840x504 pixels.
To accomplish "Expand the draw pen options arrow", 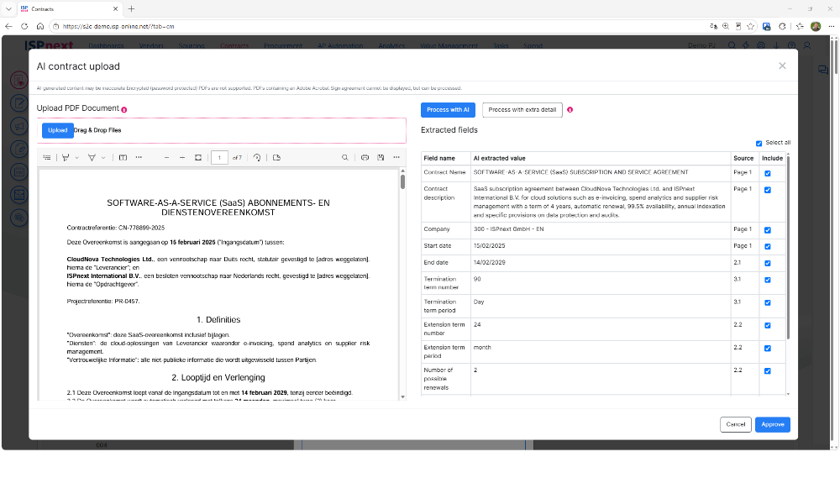I will [77, 158].
